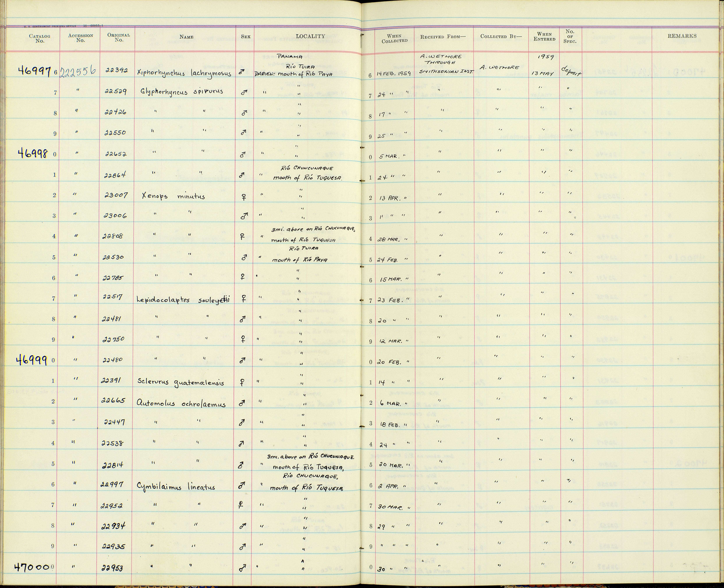The width and height of the screenshot is (724, 588).
Task: Click the locality Río Chucunaque for 22864
Action: coord(307,168)
